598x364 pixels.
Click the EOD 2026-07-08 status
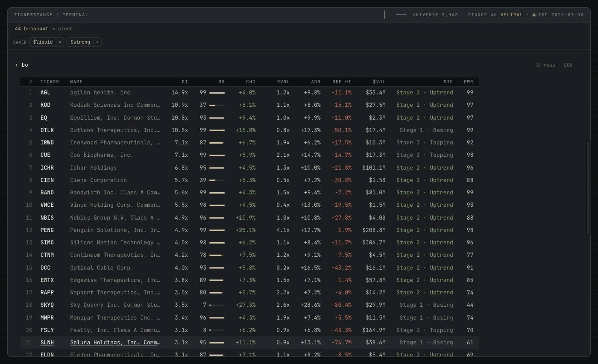coord(561,15)
